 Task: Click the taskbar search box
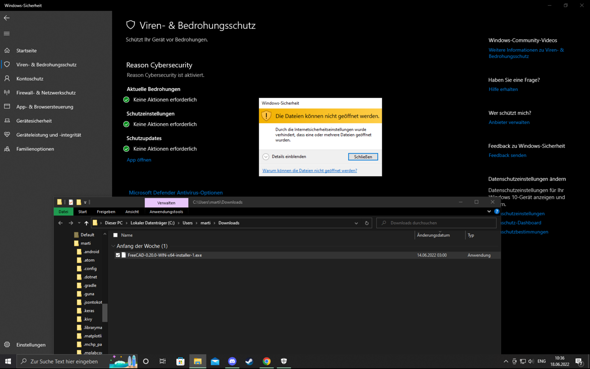(x=77, y=361)
